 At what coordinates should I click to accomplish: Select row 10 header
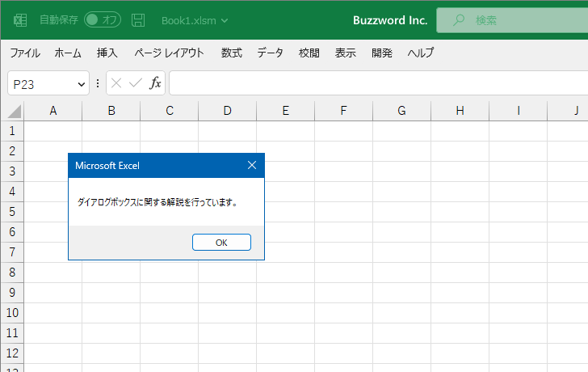[x=12, y=313]
